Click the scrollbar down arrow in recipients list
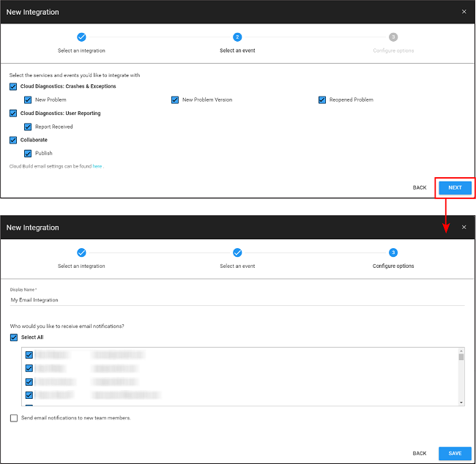The height and width of the screenshot is (464, 476). coord(461,402)
